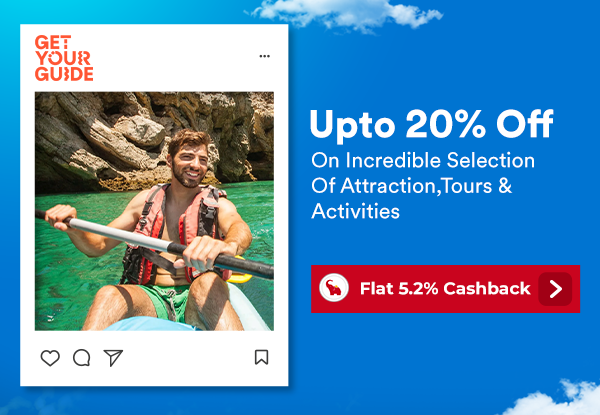Save post with bookmark icon
Screen dimensions: 600x415
pos(262,357)
